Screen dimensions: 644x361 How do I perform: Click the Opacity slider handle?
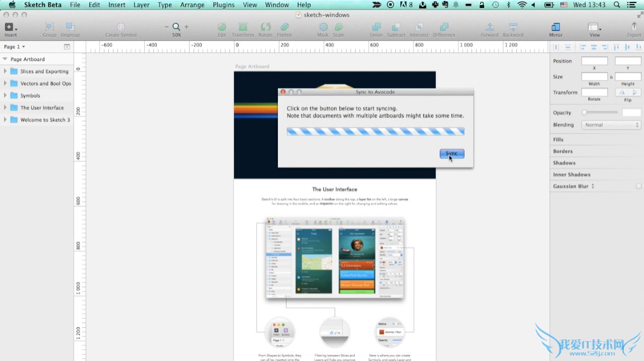tap(584, 113)
